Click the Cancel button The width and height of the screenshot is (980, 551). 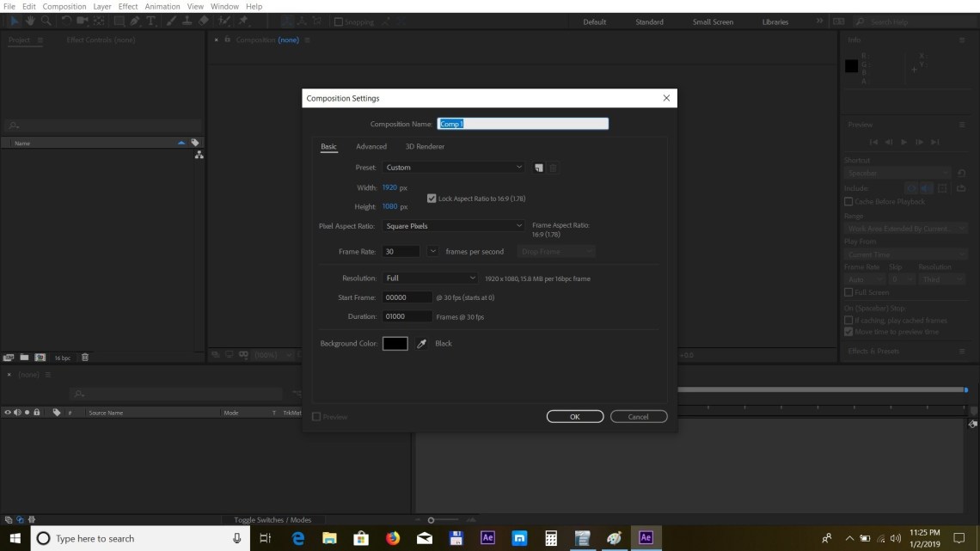[x=639, y=417]
